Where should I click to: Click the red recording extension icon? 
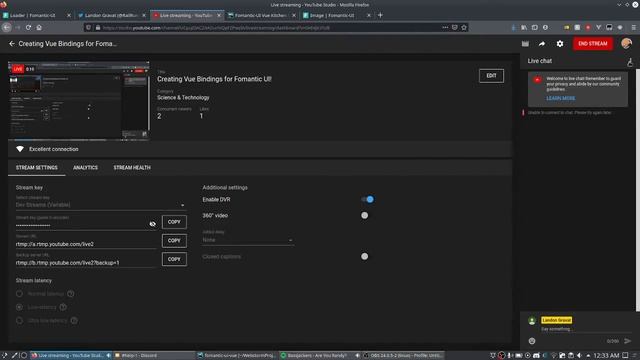pyautogui.click(x=588, y=27)
